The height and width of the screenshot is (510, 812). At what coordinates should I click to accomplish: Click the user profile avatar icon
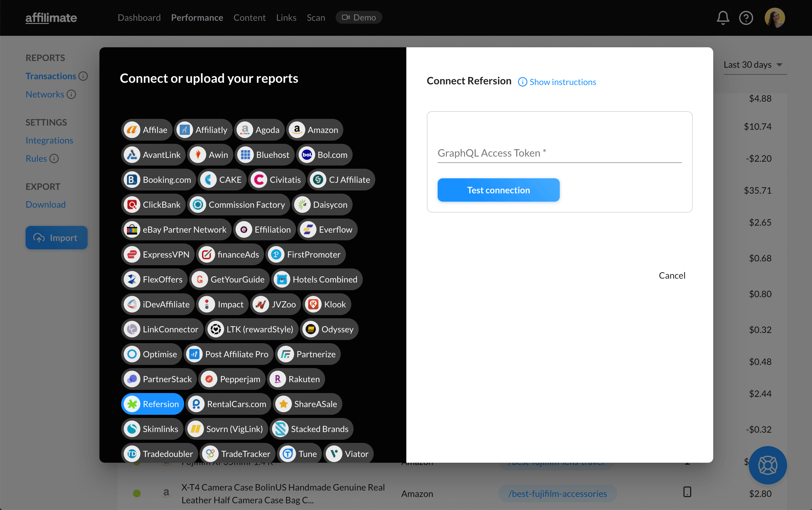click(777, 17)
